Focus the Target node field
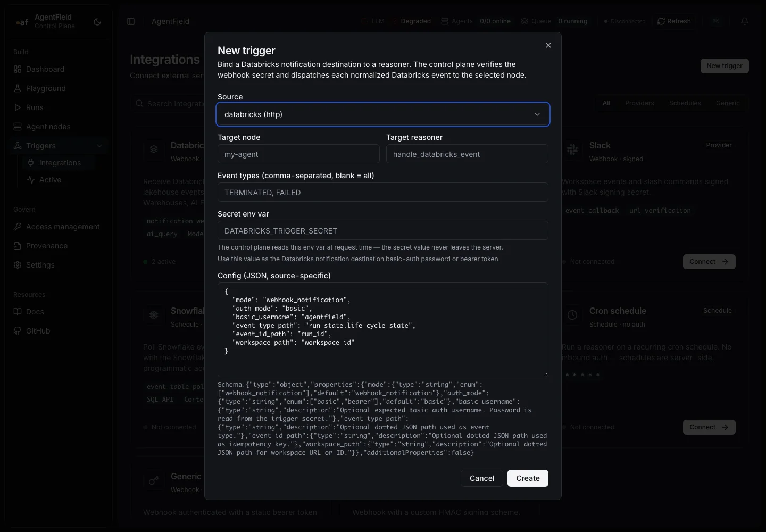Screen dimensions: 766x532 point(298,154)
